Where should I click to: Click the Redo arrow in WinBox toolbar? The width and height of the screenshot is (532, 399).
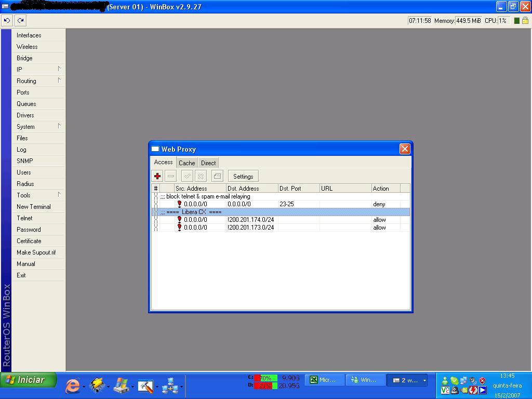click(21, 21)
